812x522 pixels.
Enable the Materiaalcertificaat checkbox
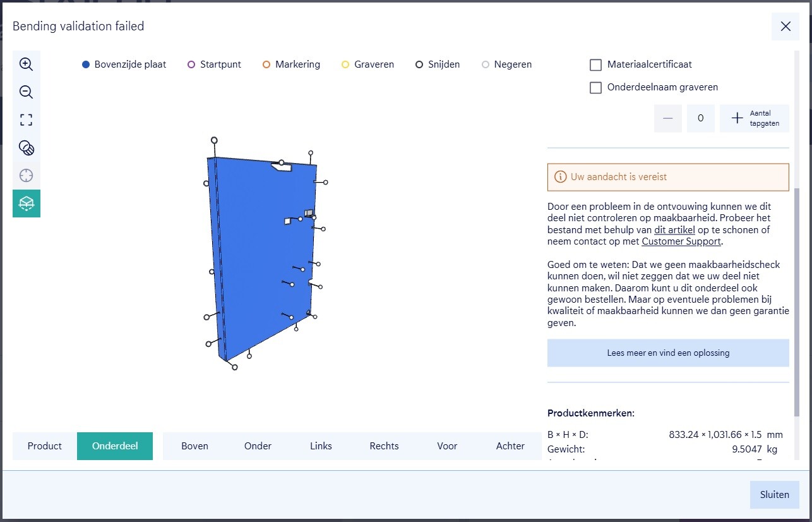[595, 64]
